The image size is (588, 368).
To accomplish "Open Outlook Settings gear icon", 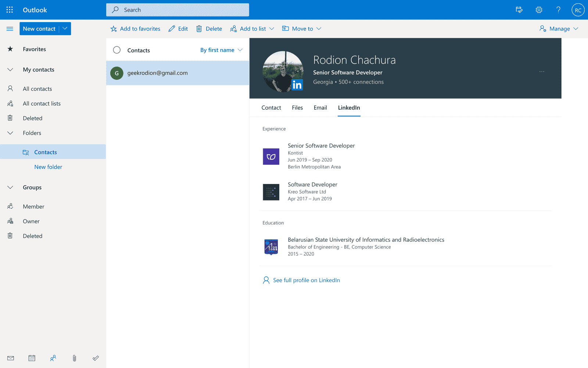I will click(539, 10).
